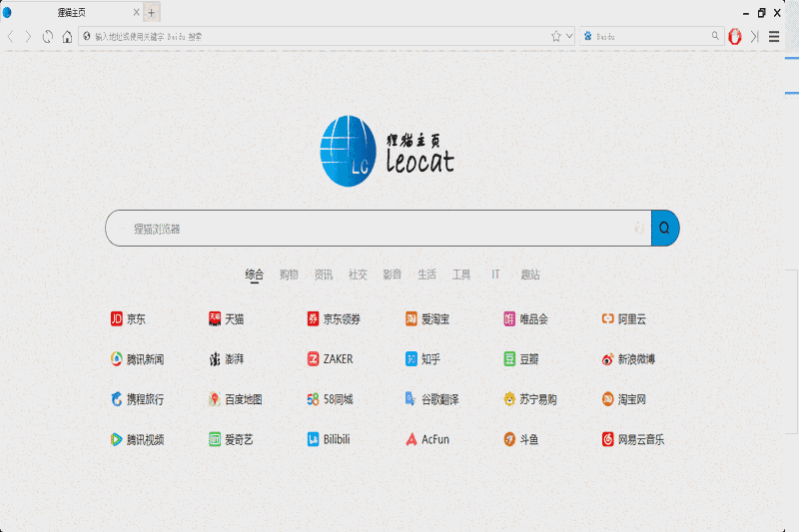Open the 腾讯视频 link
This screenshot has width=799, height=532.
click(x=138, y=439)
